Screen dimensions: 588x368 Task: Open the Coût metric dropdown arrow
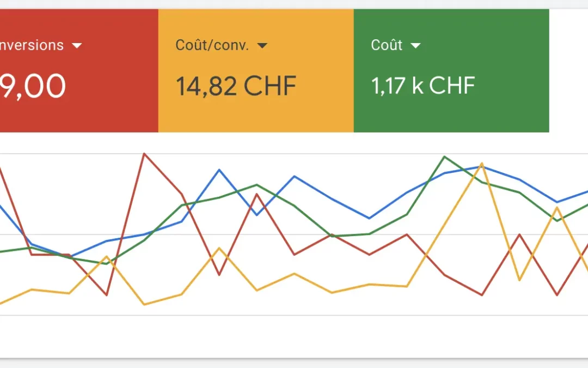415,45
